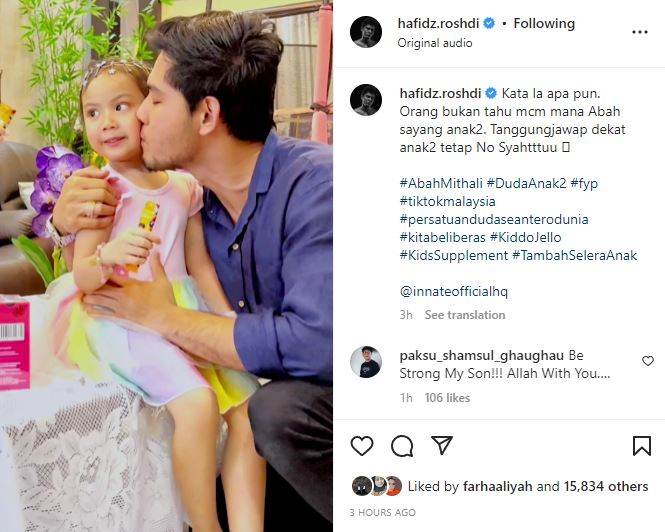Image resolution: width=665 pixels, height=532 pixels.
Task: Open the three-dots more options menu
Action: (x=640, y=32)
